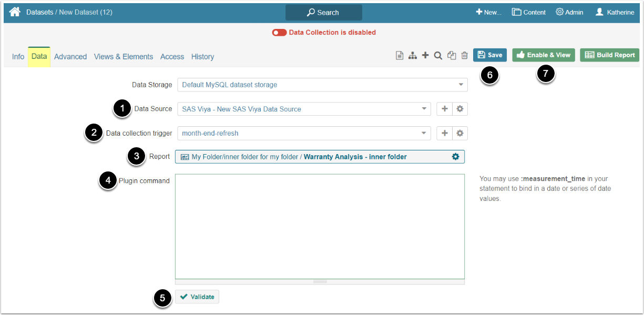
Task: Switch to the Access tab
Action: (x=172, y=57)
